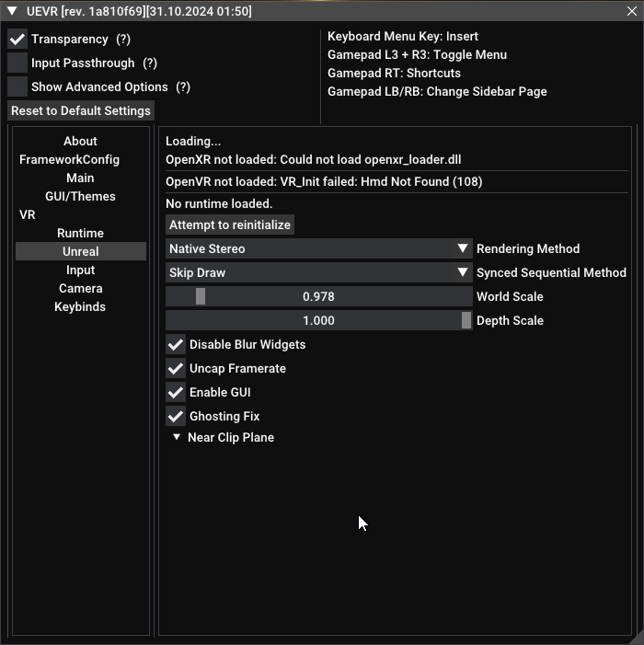Click the 0.978 World Scale value
The image size is (644, 645).
tap(318, 296)
